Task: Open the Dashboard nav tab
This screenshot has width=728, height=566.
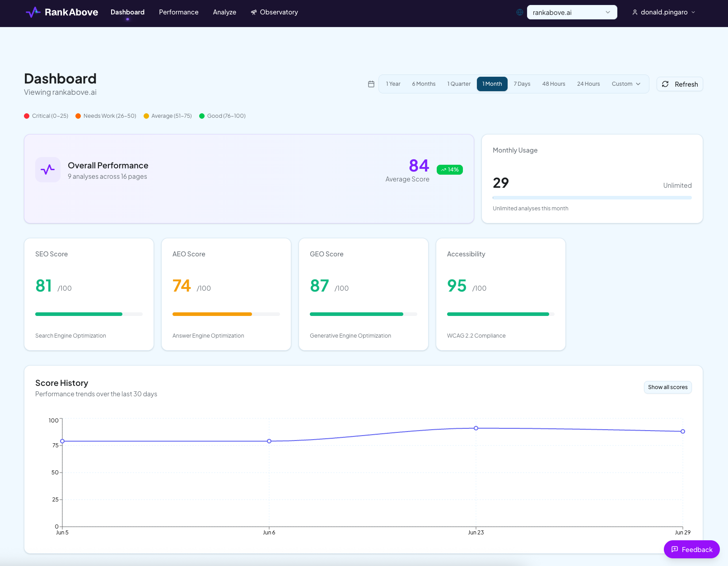Action: 128,12
